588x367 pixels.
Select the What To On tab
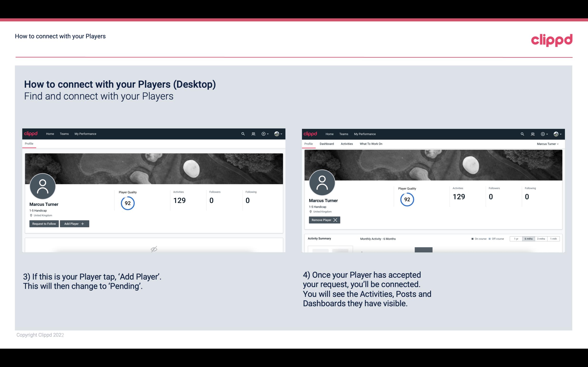coord(371,144)
